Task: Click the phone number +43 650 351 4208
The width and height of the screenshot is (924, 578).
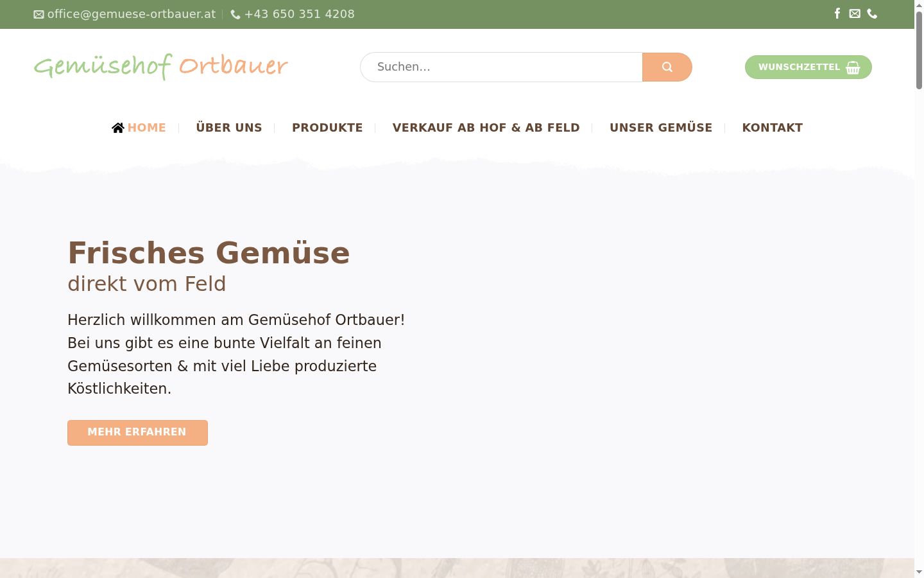Action: click(x=299, y=14)
